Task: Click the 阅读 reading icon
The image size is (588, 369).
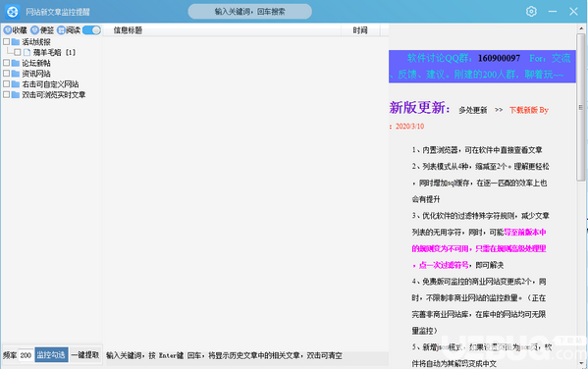Action: click(x=62, y=30)
